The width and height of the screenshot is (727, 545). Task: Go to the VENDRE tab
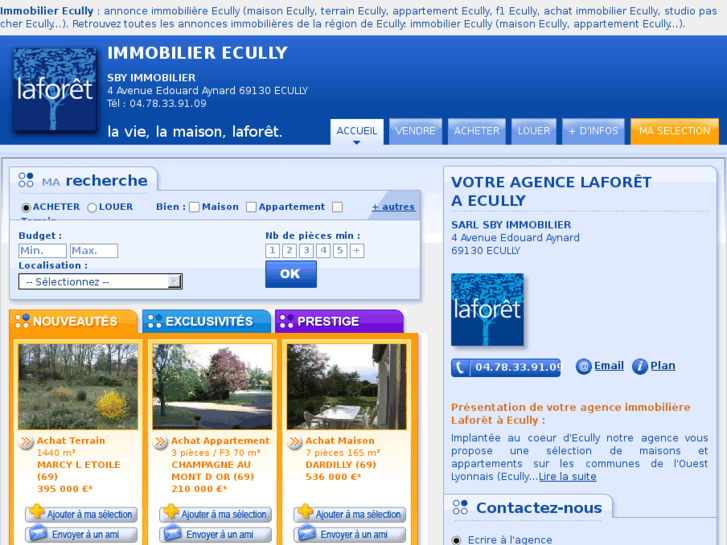[415, 131]
